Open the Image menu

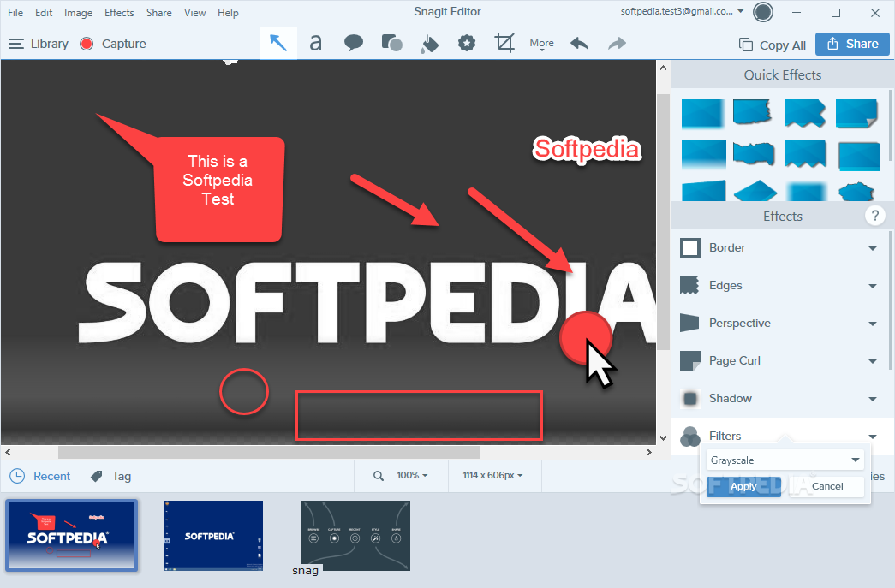tap(78, 13)
